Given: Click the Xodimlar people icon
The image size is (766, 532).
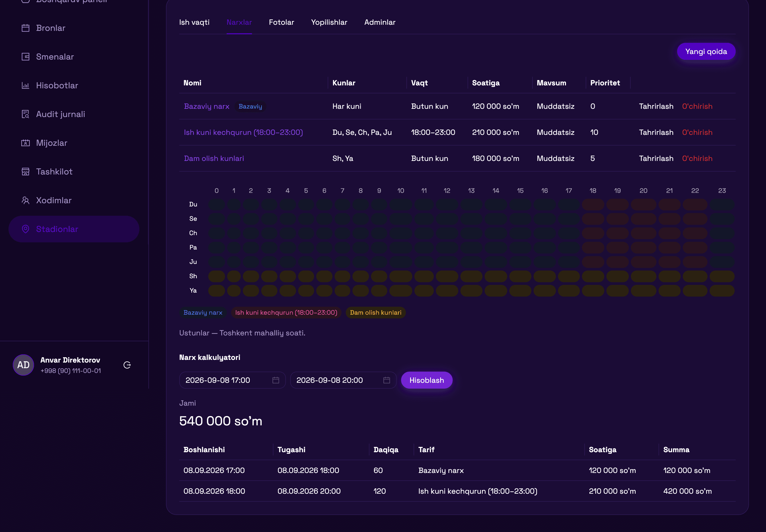Looking at the screenshot, I should [25, 200].
